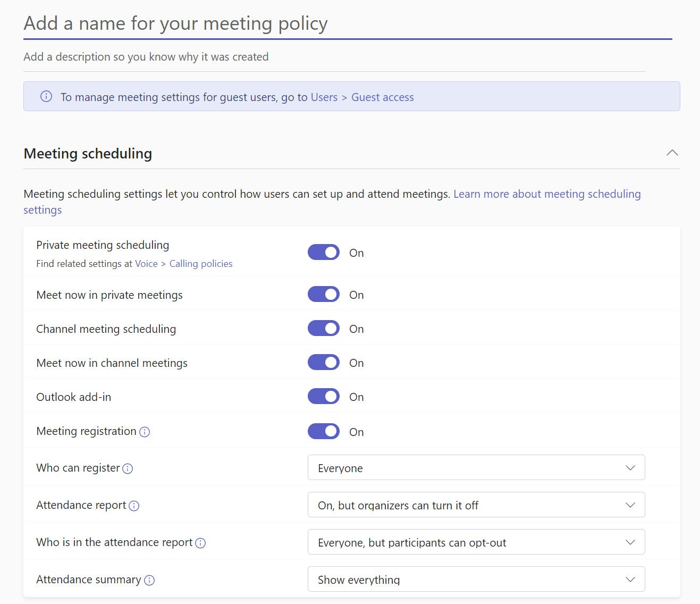Click the meeting policy name field
Viewport: 700px width, 604px height.
348,24
